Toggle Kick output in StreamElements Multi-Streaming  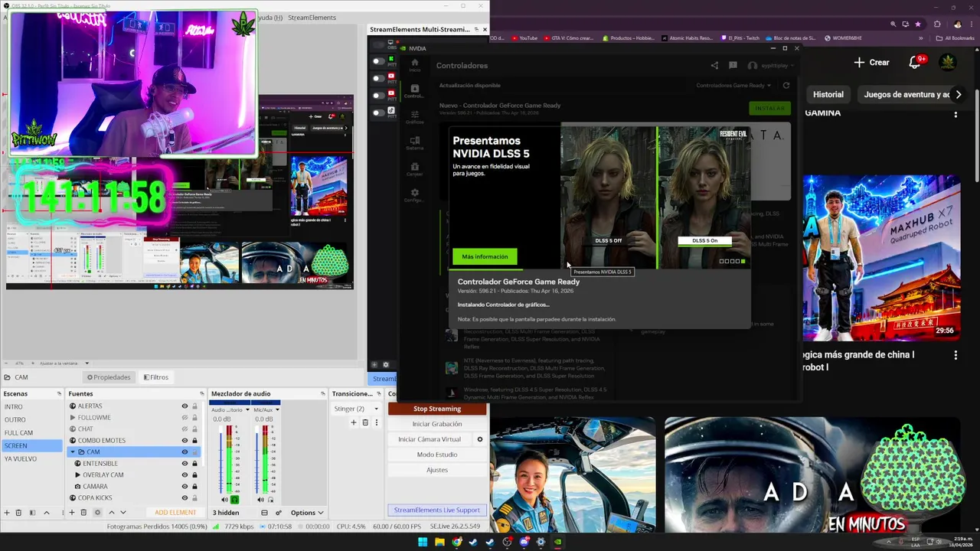coord(379,61)
